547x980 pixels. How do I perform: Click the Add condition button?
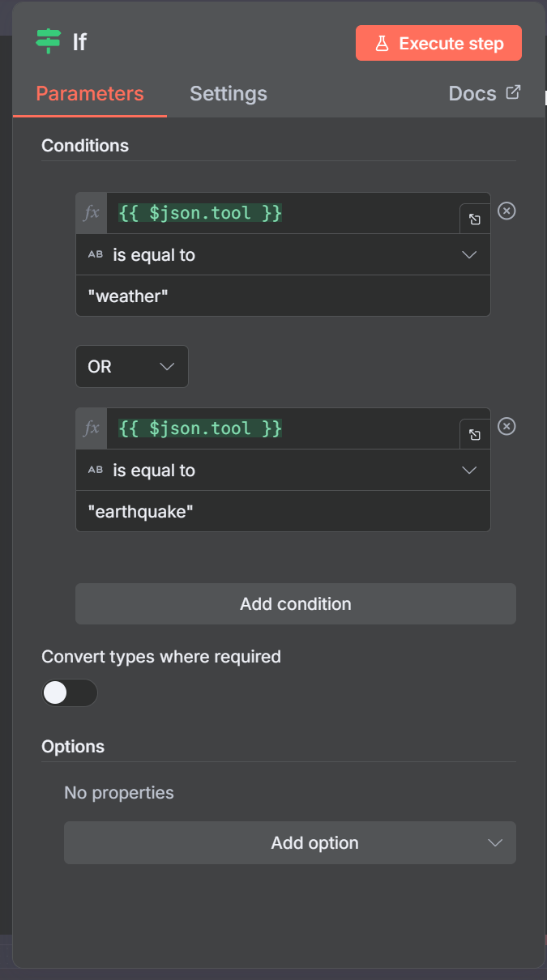(296, 604)
